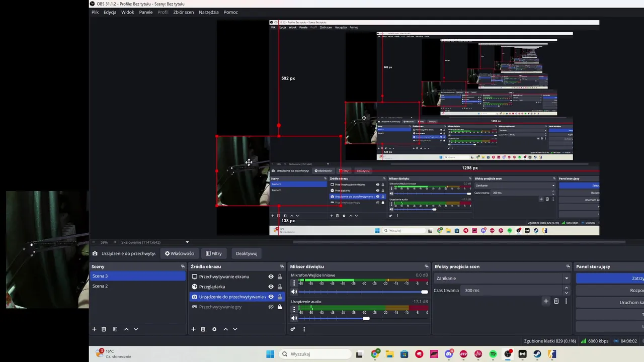This screenshot has width=644, height=362.
Task: Open Discord from the taskbar
Action: click(x=449, y=354)
